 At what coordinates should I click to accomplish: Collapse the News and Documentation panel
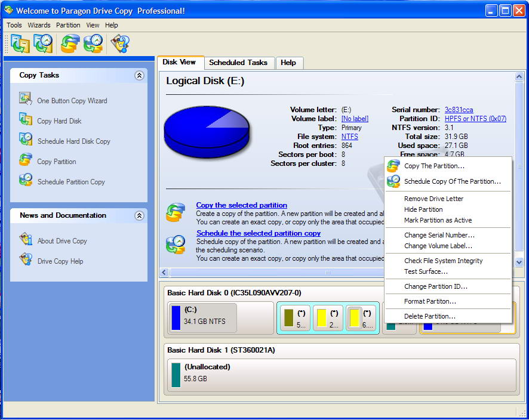point(139,215)
